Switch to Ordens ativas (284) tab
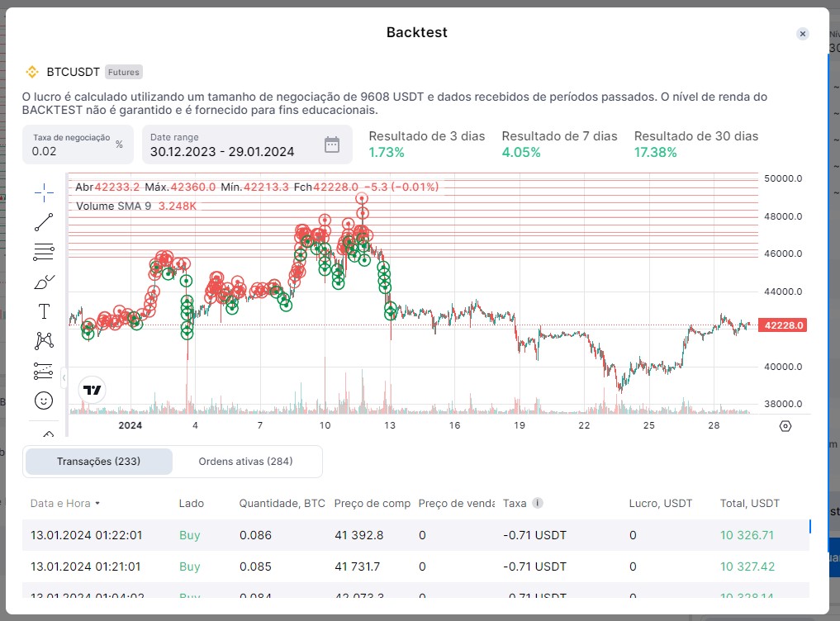840x621 pixels. click(245, 462)
